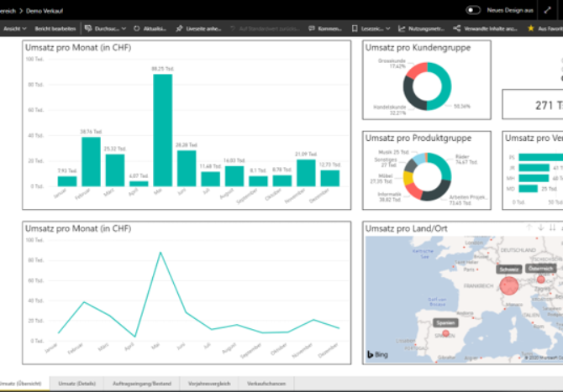Click the 38.76 Tsd. data label
This screenshot has height=392, width=563.
click(91, 132)
